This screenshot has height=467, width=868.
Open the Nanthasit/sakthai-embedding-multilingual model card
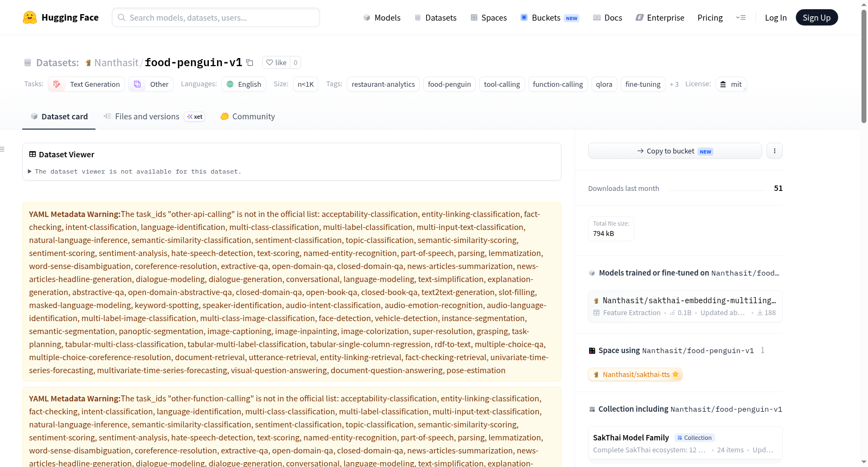coord(685,306)
